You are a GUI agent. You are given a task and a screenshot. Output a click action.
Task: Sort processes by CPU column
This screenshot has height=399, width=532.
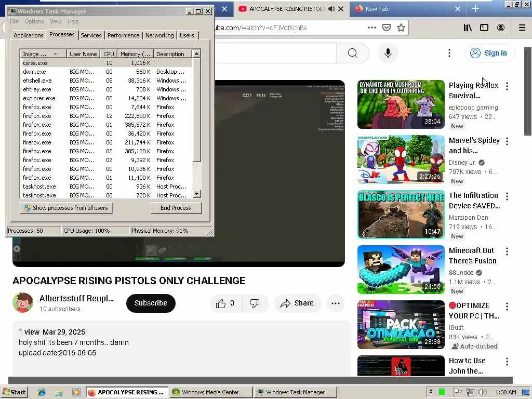tap(109, 54)
